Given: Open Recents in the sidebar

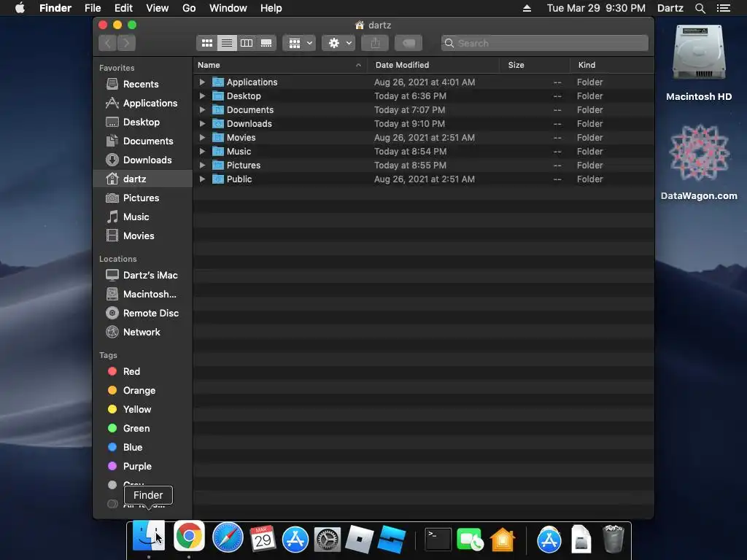Looking at the screenshot, I should click(142, 85).
